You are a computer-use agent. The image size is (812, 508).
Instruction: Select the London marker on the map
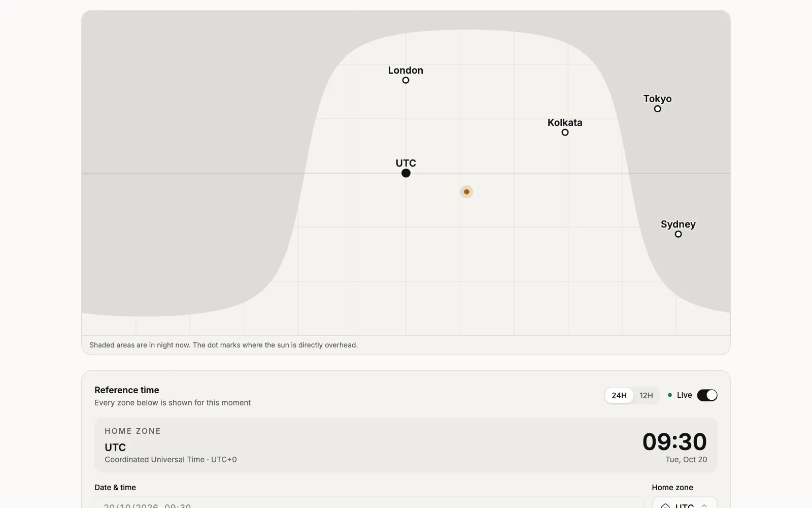click(x=405, y=80)
